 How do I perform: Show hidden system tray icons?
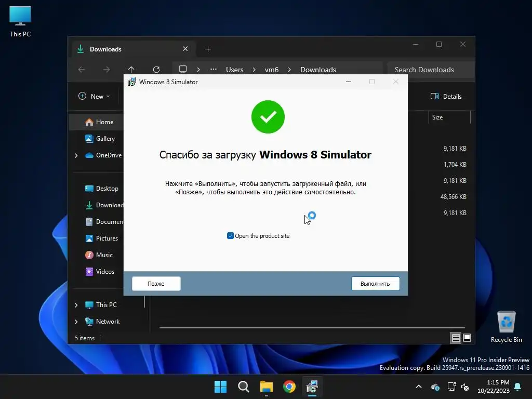[x=419, y=387]
